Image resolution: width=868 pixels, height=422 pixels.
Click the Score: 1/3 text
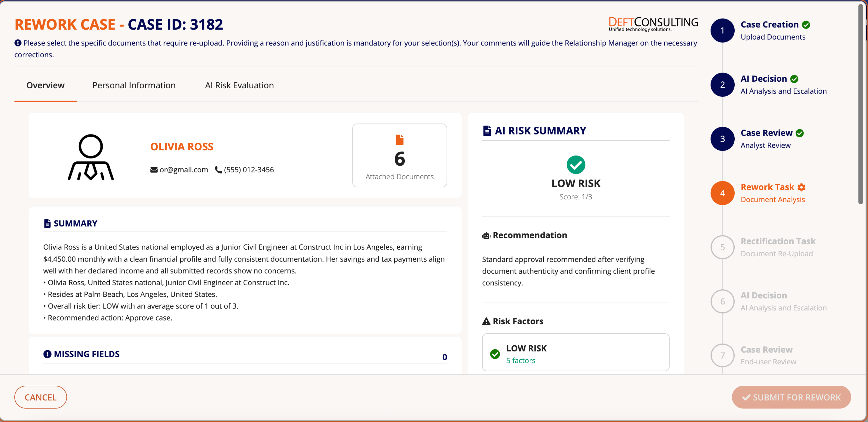[576, 197]
